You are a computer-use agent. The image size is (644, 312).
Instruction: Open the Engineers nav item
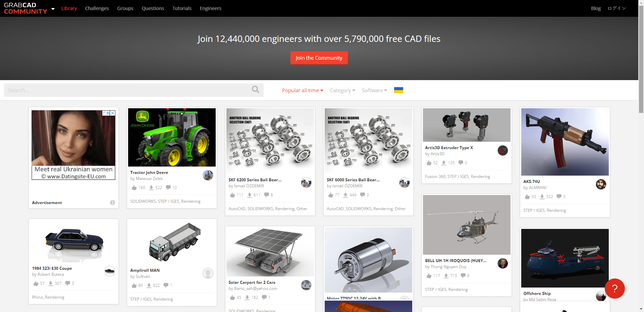(210, 8)
